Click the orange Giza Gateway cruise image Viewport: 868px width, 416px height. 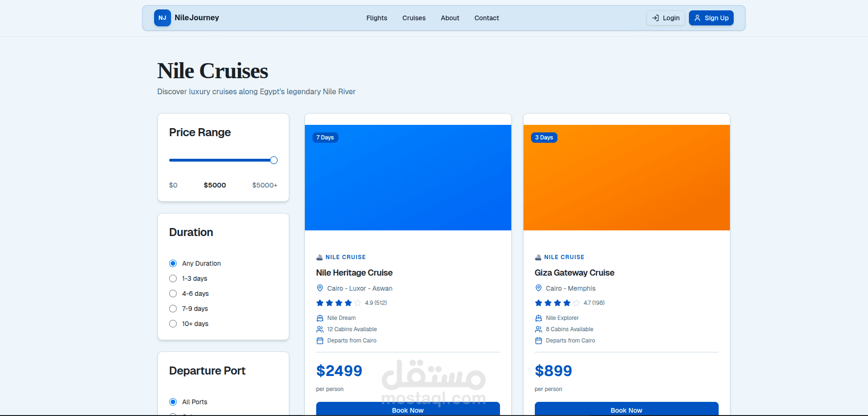coord(627,178)
